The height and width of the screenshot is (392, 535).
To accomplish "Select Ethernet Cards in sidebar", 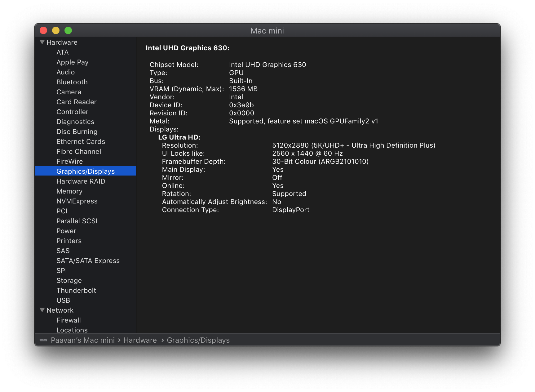I will [81, 142].
